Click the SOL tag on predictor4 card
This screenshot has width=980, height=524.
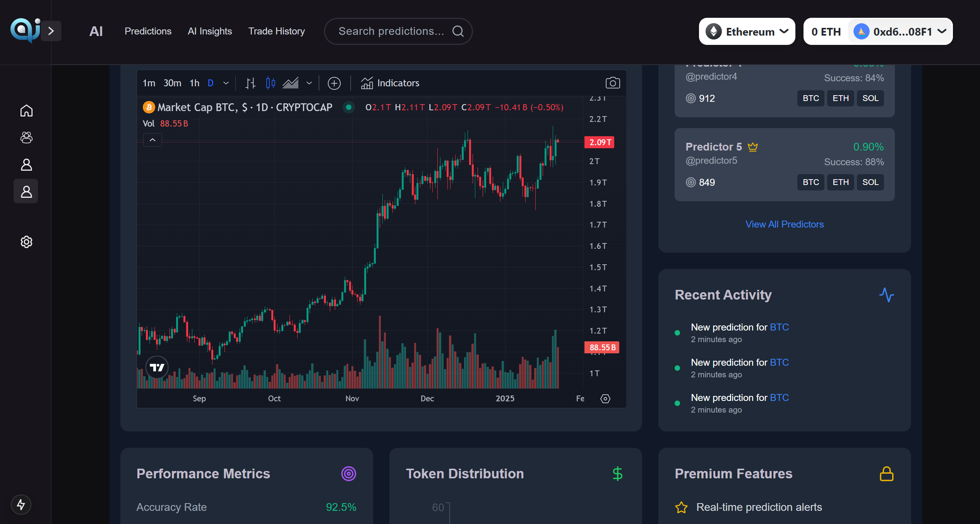870,98
